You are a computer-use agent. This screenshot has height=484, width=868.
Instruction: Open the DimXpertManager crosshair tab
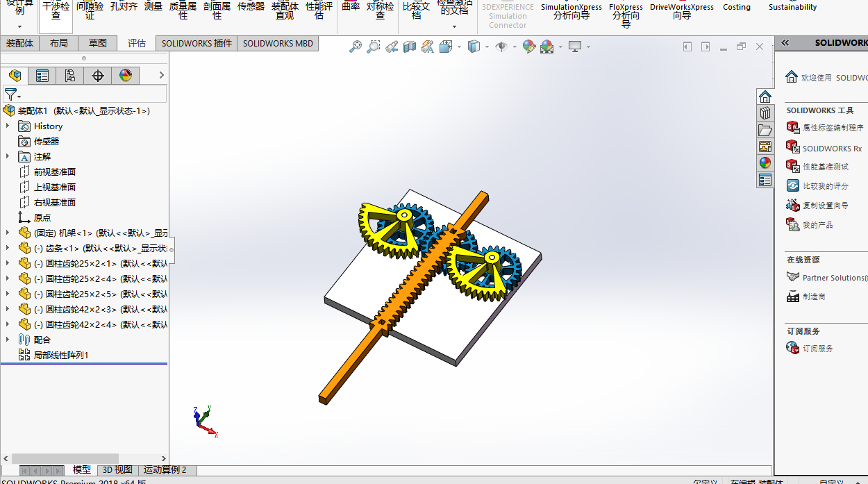pos(98,76)
